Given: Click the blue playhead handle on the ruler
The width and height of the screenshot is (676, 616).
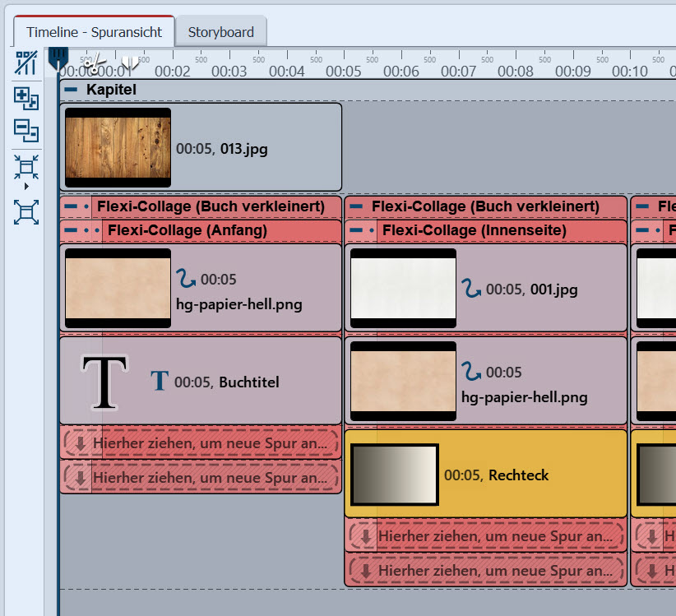Looking at the screenshot, I should click(58, 57).
